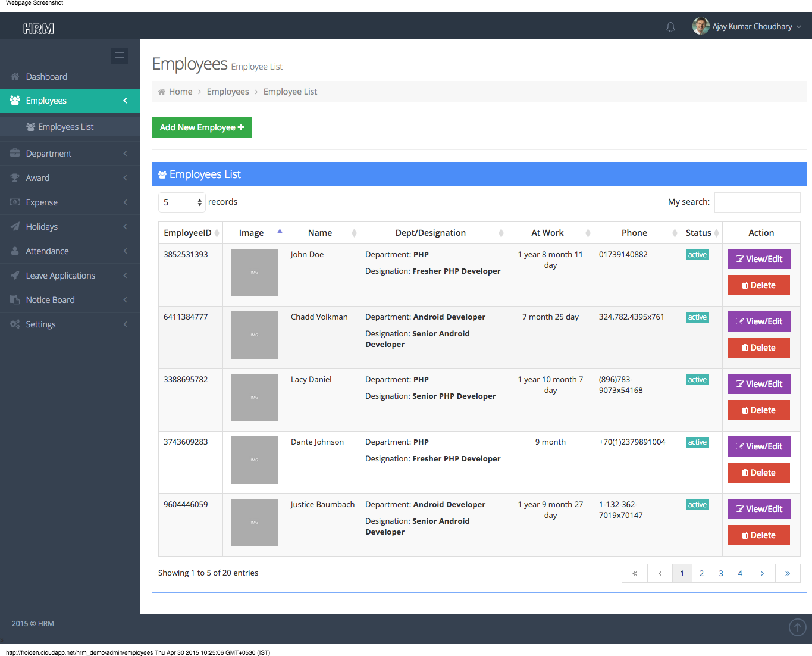812x656 pixels.
Task: Click the My search input field
Action: click(757, 202)
